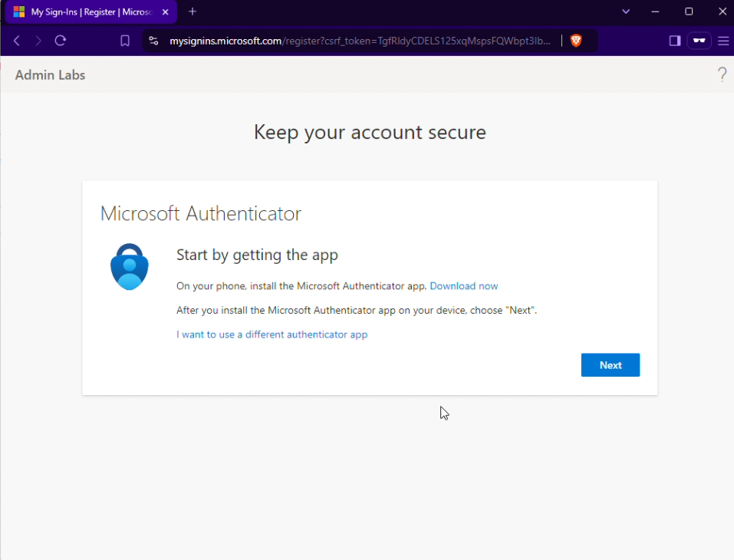Open the help question mark icon

coord(722,74)
